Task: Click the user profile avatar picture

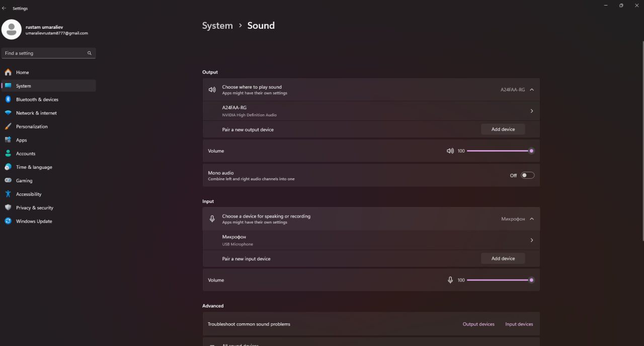Action: click(x=12, y=29)
